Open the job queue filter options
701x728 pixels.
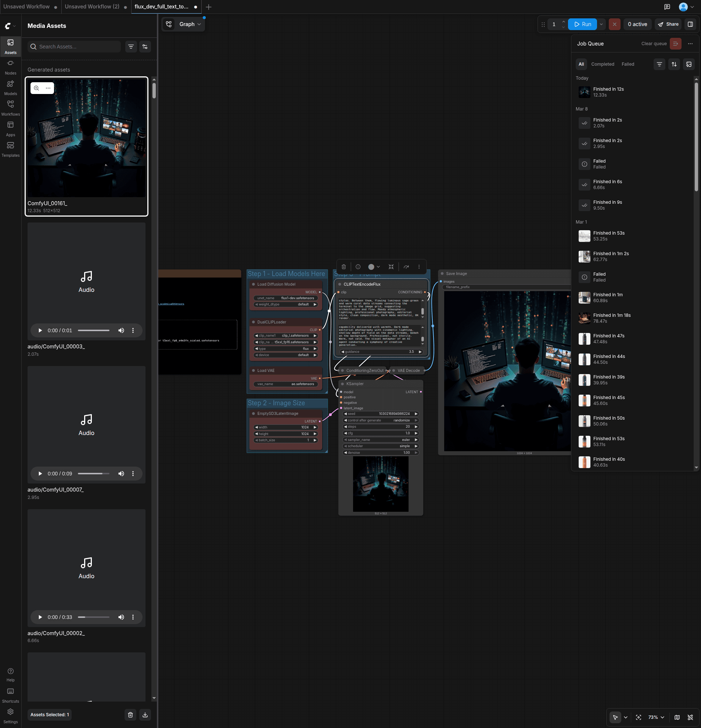coord(659,64)
